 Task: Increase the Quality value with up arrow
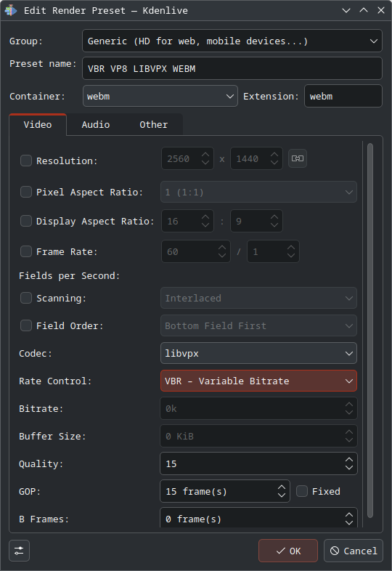[349, 460]
